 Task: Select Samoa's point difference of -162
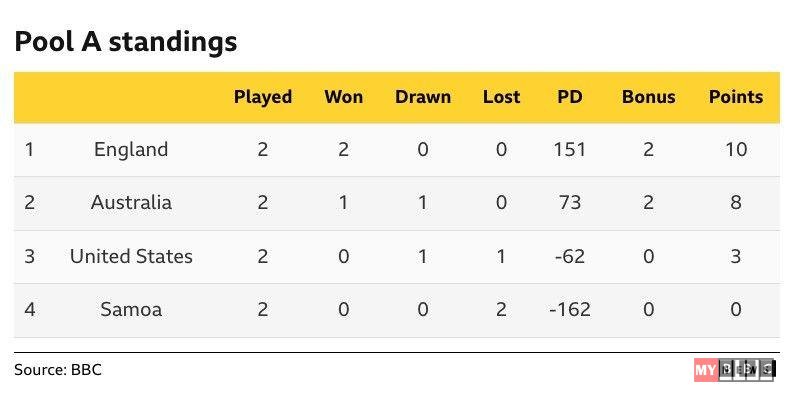pyautogui.click(x=570, y=310)
